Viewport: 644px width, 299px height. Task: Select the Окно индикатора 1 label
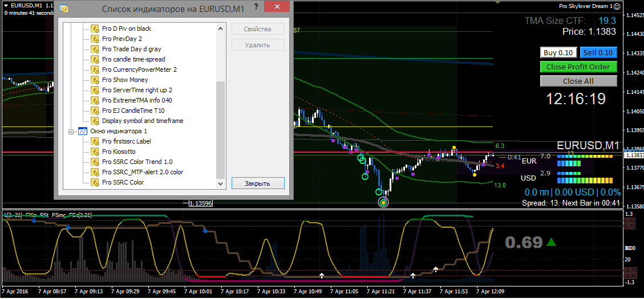(118, 131)
